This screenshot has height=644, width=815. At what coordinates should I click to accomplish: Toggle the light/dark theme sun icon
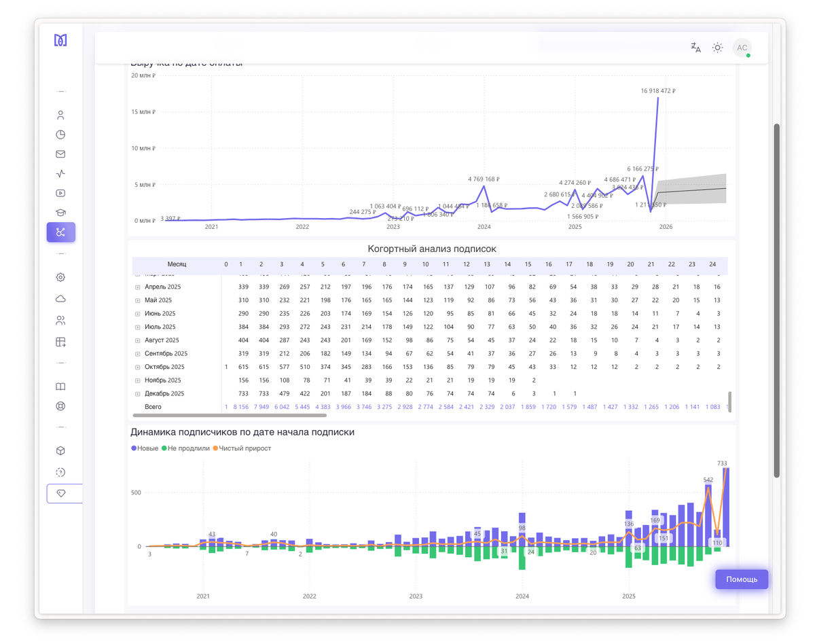[x=717, y=48]
